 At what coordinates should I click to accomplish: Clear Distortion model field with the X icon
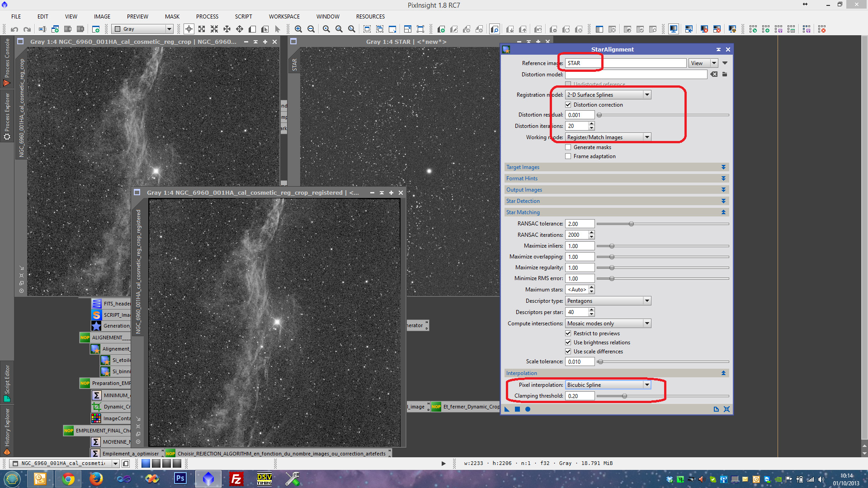pos(714,75)
